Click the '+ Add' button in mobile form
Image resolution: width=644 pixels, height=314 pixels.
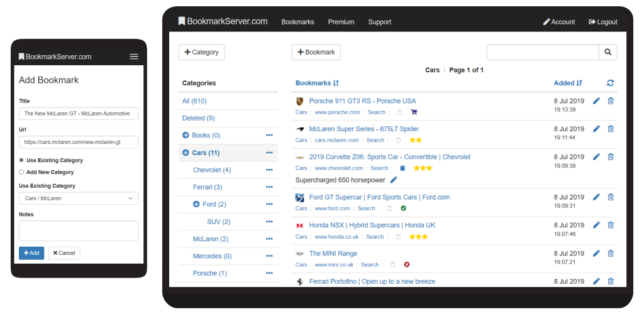tap(31, 253)
